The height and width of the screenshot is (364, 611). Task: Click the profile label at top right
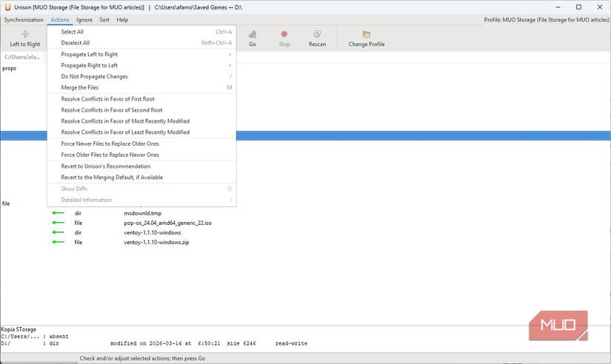point(547,20)
